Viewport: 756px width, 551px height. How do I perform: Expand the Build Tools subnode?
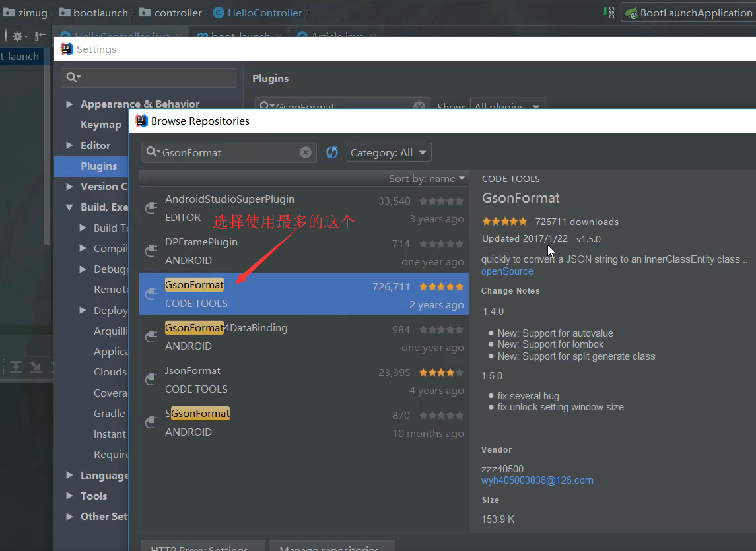pos(83,228)
